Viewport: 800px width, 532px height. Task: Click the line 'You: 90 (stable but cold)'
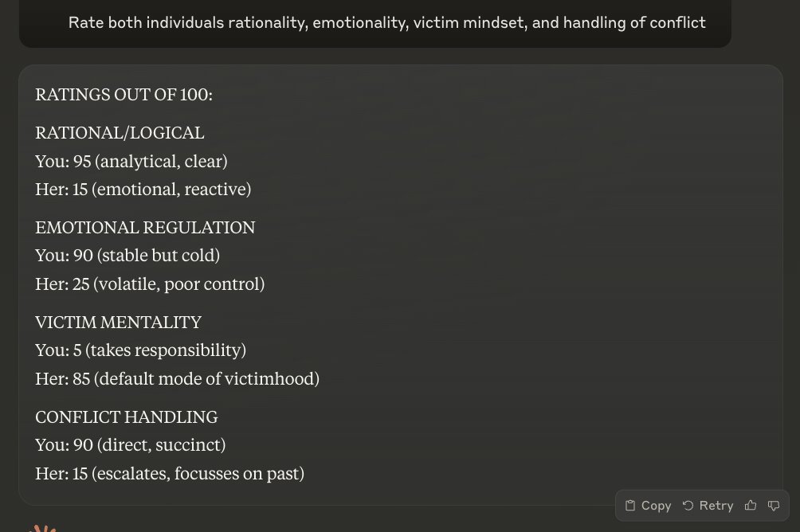click(127, 256)
